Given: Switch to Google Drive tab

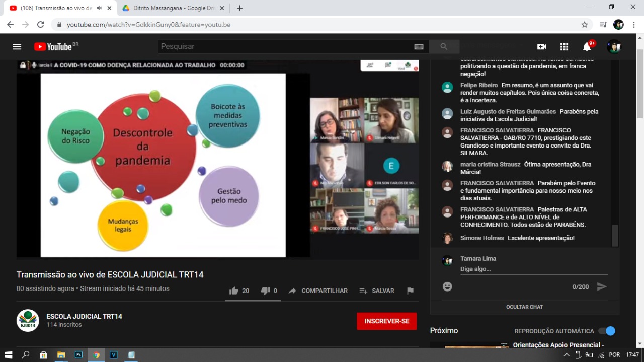Looking at the screenshot, I should pyautogui.click(x=169, y=8).
